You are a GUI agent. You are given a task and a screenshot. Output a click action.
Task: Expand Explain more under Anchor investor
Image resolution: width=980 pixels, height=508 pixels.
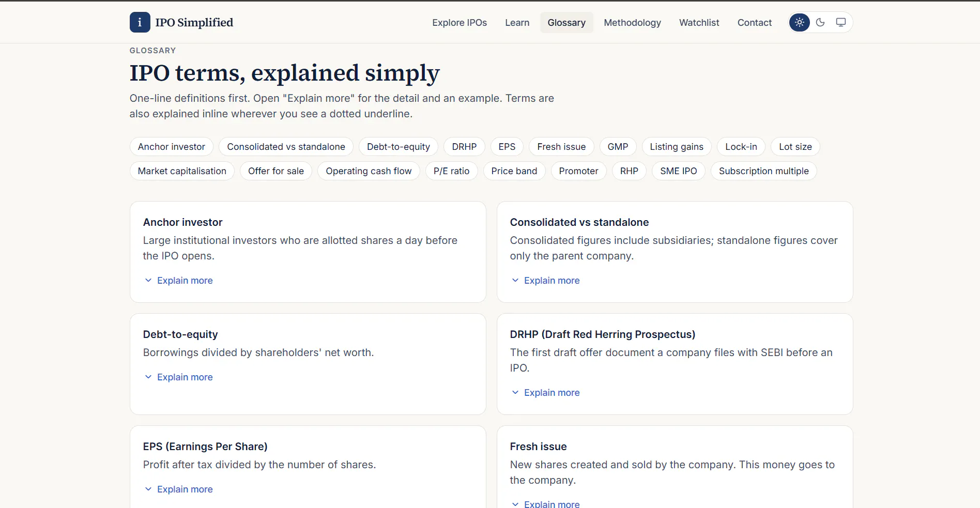(178, 281)
